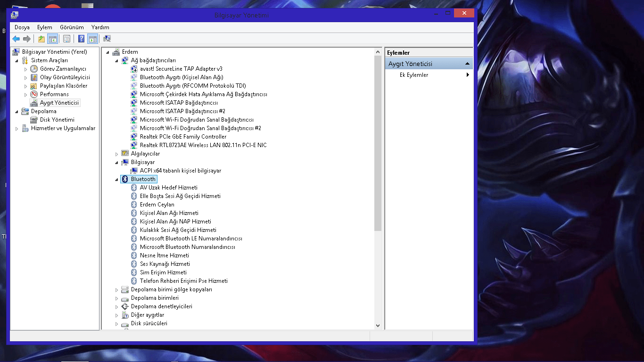Collapse the Ağ bağdaştırıcıları device category

click(117, 61)
